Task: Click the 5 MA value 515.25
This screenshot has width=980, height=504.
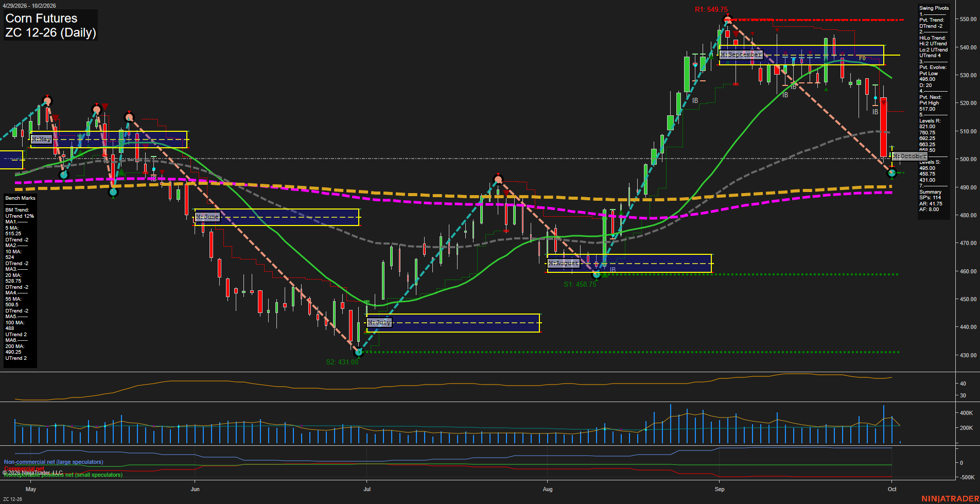Action: point(13,234)
